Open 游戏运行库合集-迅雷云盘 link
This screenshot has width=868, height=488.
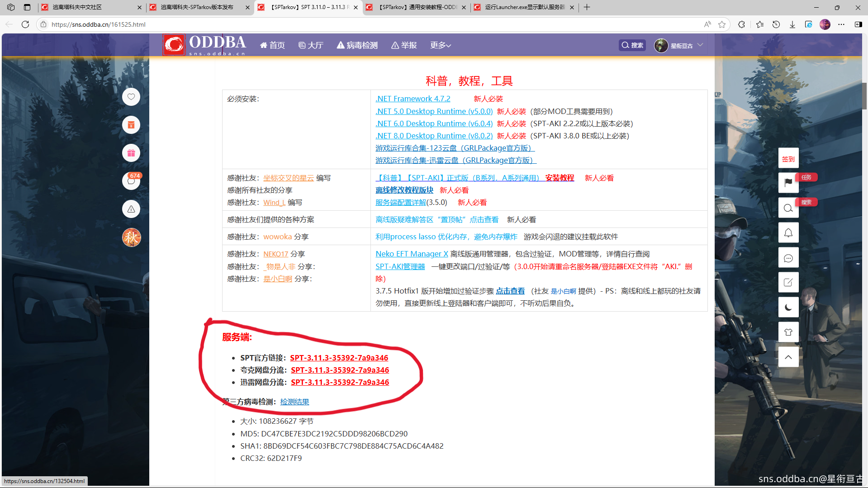point(456,160)
